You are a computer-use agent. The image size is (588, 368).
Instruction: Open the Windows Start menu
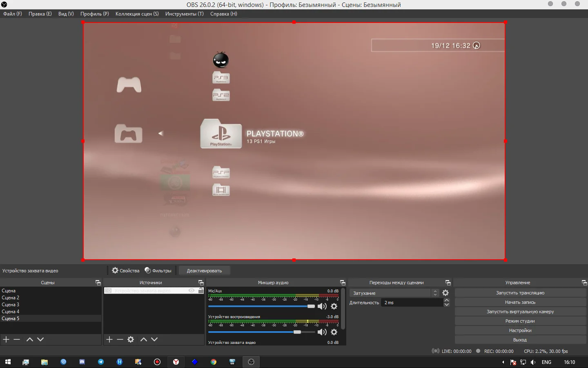point(8,362)
